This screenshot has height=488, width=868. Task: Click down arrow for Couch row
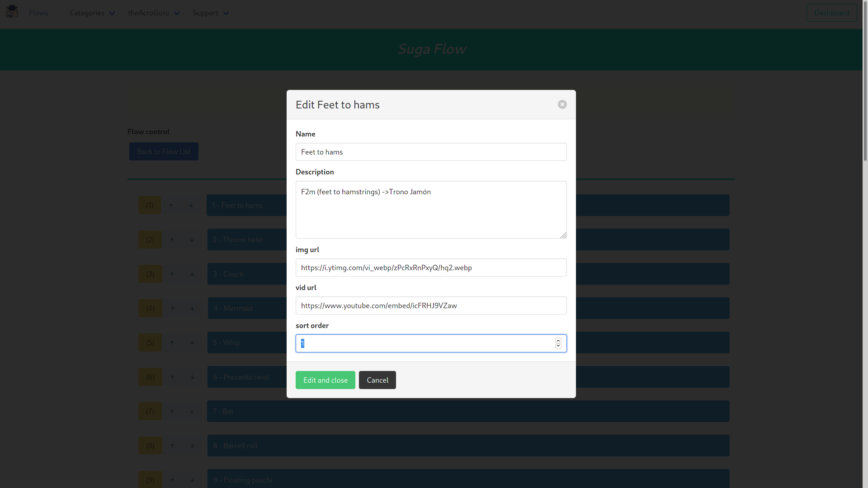[x=192, y=274]
